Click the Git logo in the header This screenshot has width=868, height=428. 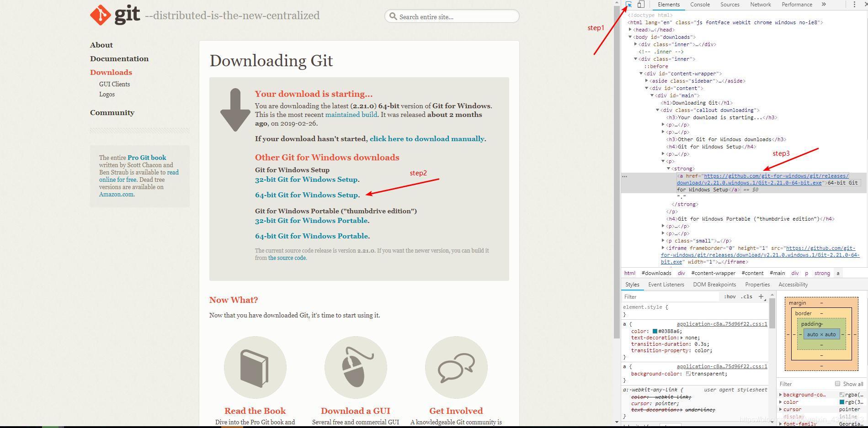pyautogui.click(x=115, y=15)
